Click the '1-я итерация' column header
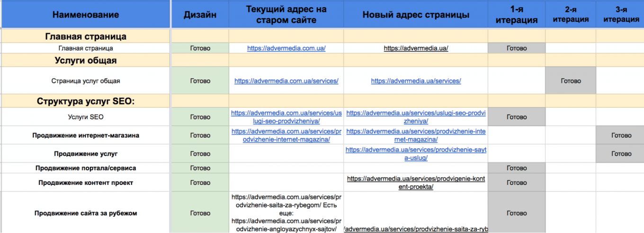 tap(516, 15)
